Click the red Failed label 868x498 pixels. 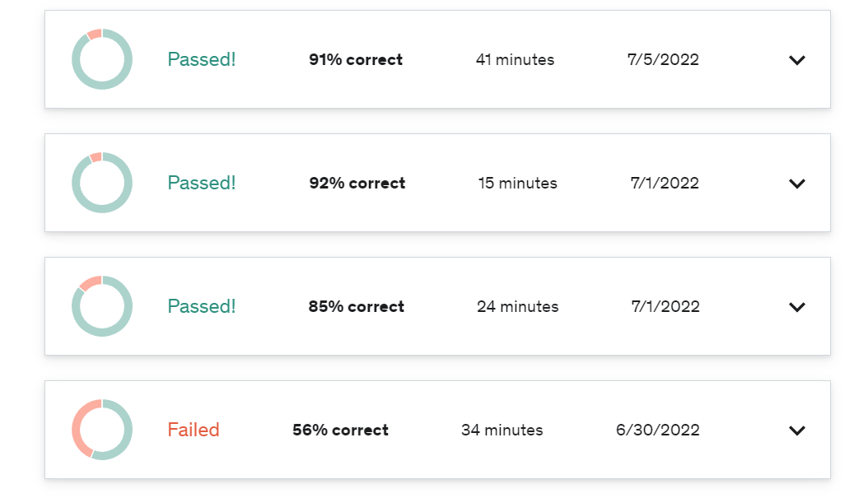click(194, 430)
